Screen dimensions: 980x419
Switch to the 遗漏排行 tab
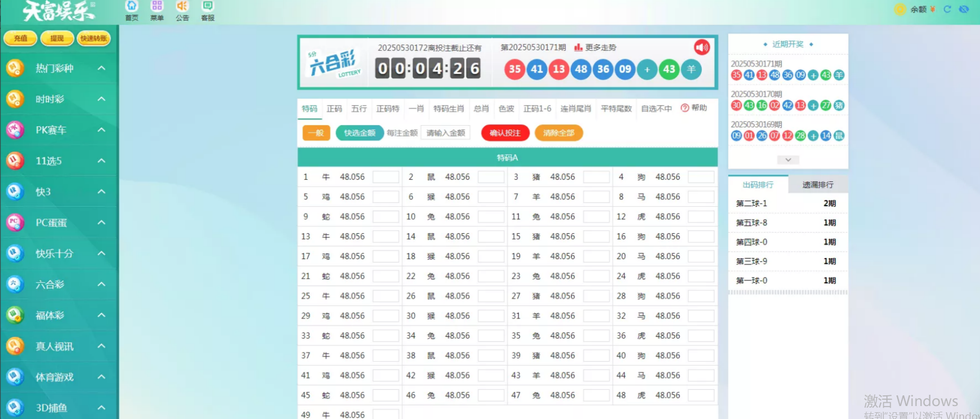tap(817, 185)
